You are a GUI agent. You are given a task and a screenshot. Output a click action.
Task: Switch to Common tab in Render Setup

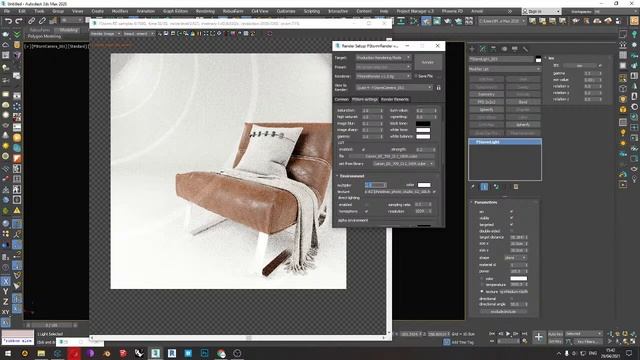pyautogui.click(x=342, y=99)
